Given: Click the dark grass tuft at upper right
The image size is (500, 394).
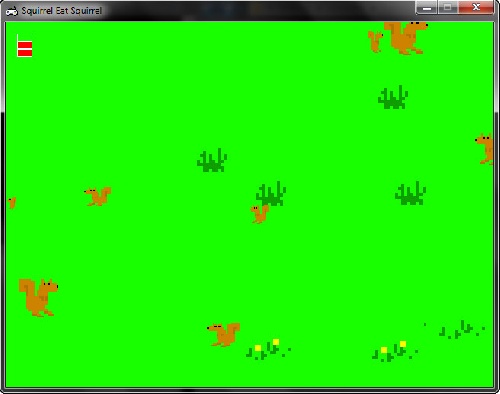Looking at the screenshot, I should 393,97.
